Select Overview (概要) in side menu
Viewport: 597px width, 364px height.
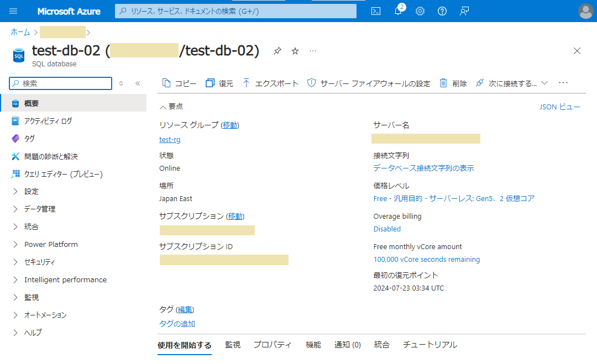(x=73, y=103)
